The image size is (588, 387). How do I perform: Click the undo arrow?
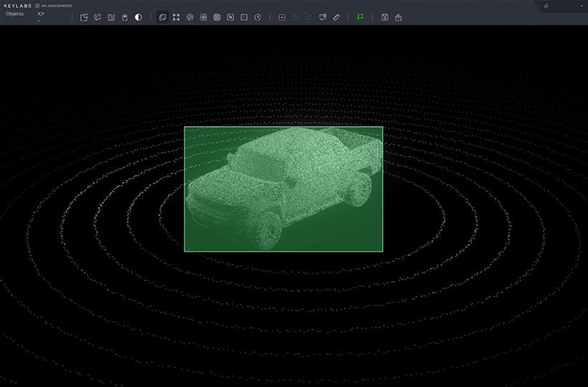click(295, 17)
